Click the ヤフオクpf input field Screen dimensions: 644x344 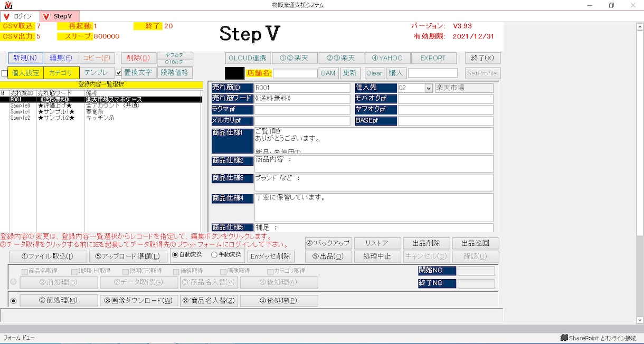tap(446, 110)
